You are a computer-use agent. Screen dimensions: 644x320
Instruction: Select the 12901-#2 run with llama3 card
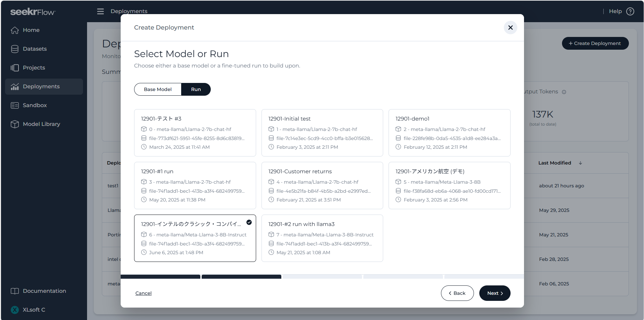point(322,238)
